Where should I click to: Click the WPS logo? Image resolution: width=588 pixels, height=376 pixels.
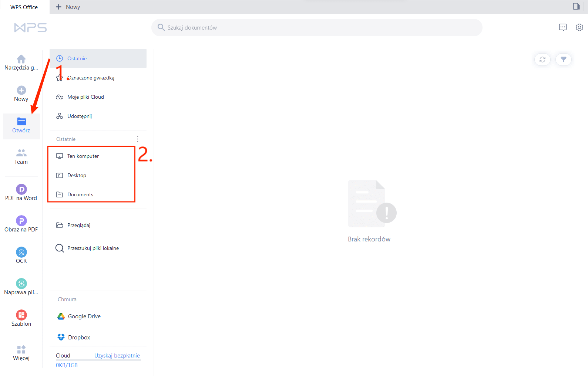(30, 28)
